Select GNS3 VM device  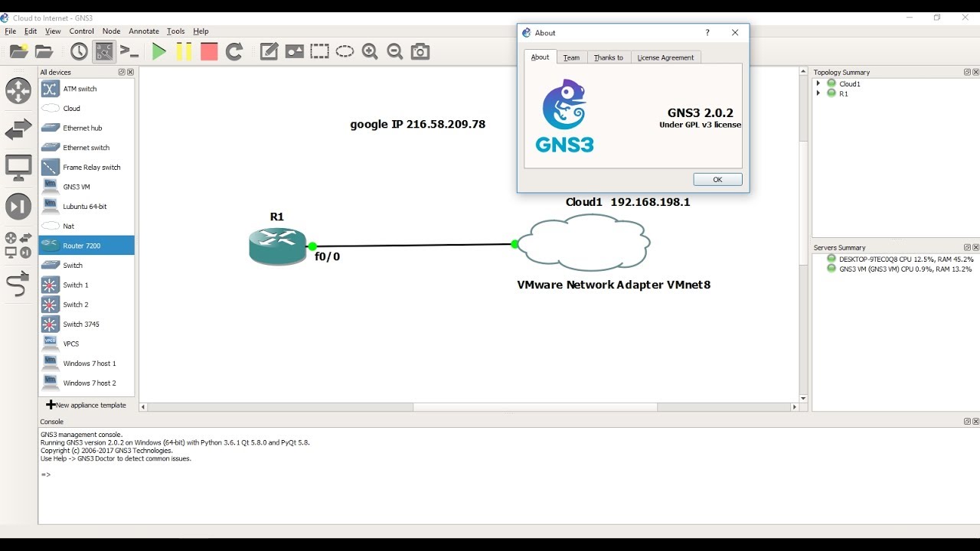(x=87, y=187)
